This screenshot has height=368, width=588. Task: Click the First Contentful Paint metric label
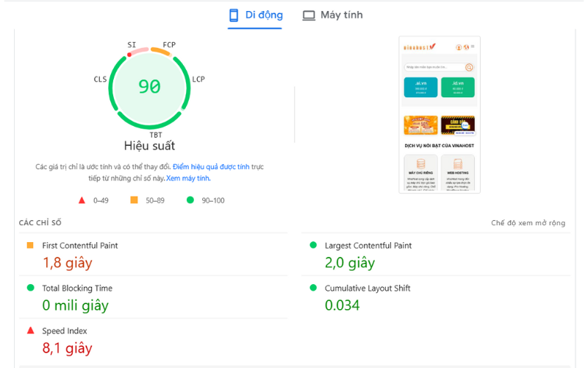point(80,246)
